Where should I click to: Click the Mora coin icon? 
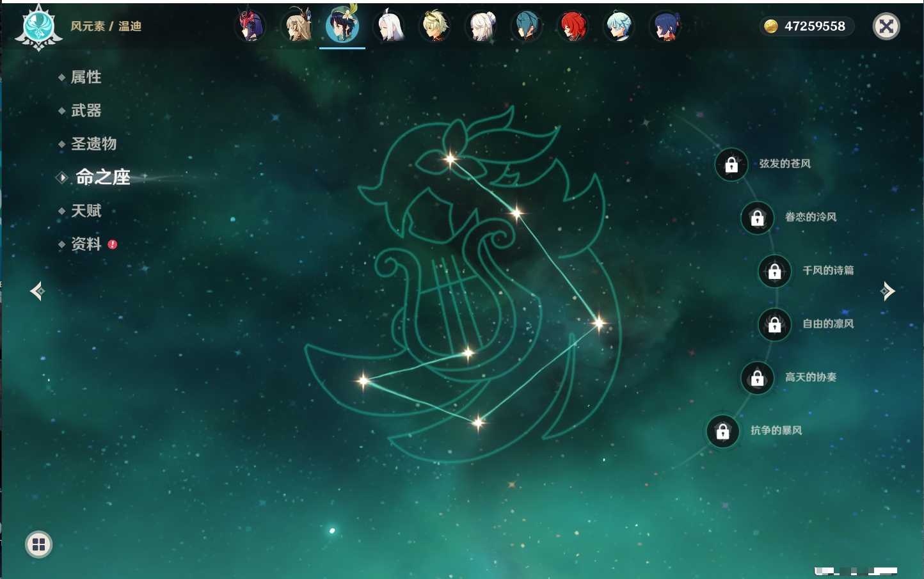[771, 26]
